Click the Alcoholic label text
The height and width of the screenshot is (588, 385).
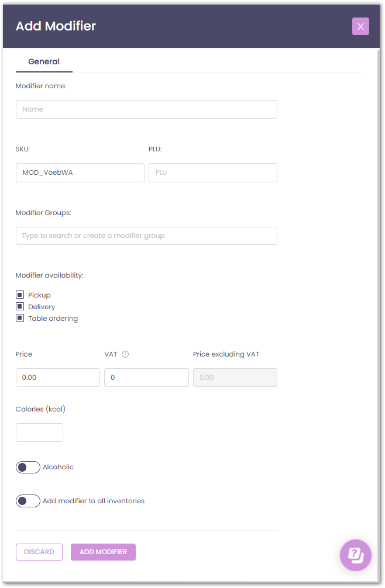coord(59,468)
